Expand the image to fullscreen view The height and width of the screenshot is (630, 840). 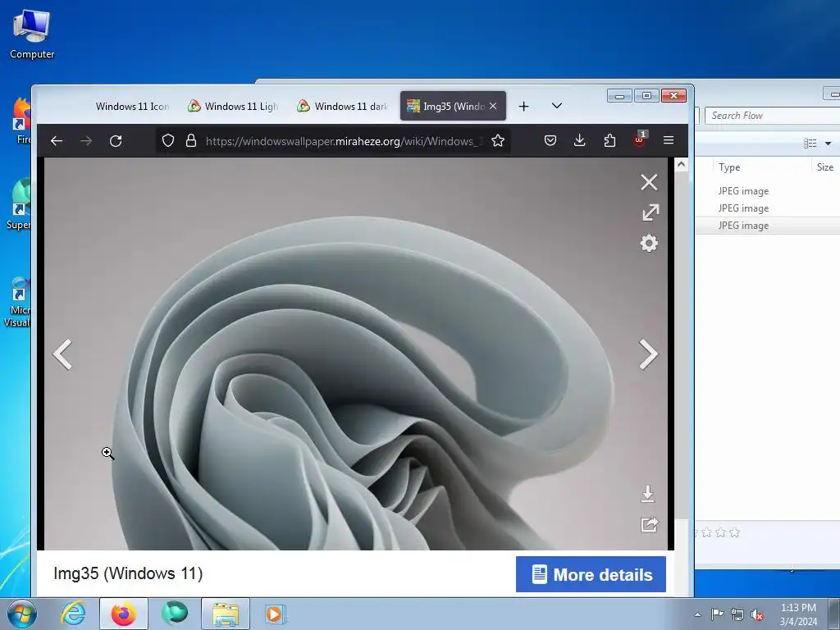point(650,212)
